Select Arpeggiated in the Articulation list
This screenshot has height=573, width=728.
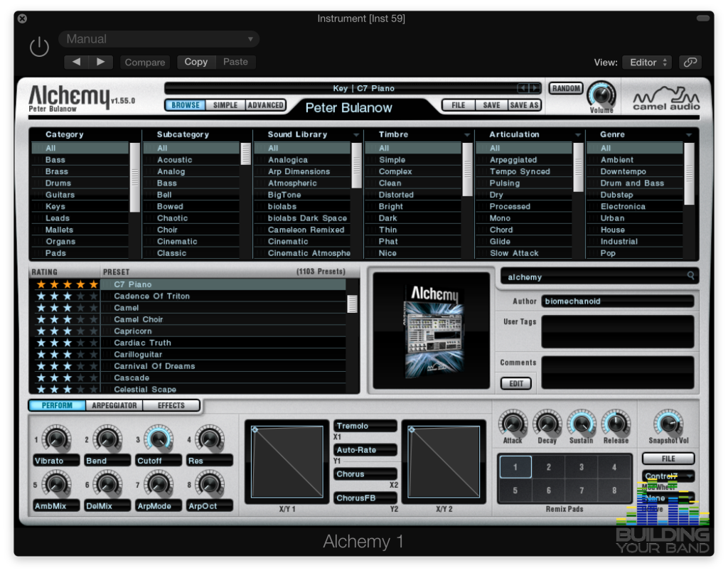point(524,160)
